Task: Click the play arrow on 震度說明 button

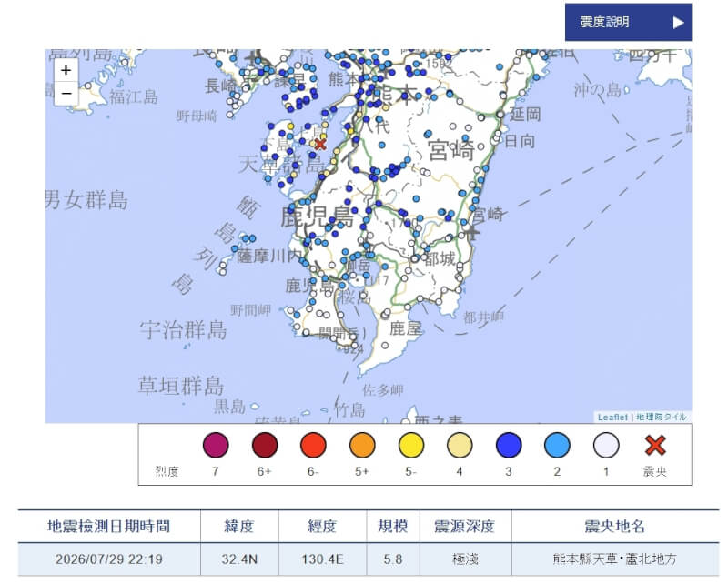Action: [x=678, y=22]
